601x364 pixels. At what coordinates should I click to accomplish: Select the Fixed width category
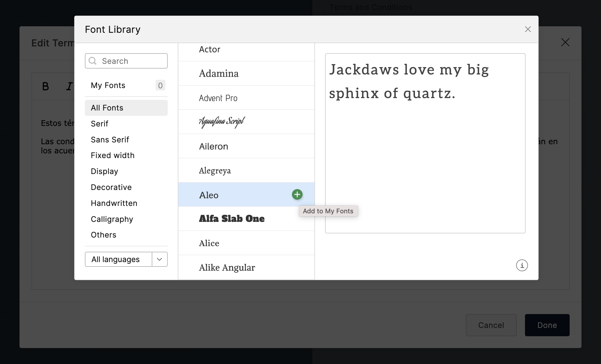pos(113,155)
